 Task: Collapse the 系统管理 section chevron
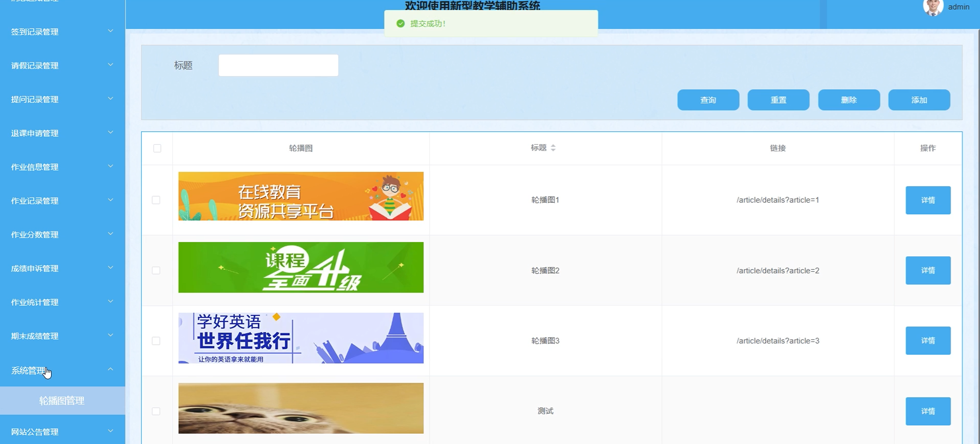coord(110,369)
